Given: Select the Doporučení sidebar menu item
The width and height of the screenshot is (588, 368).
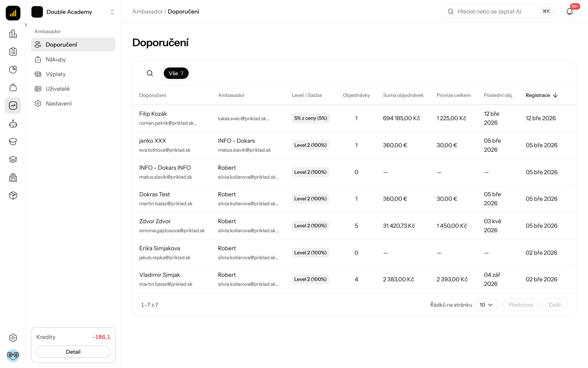Looking at the screenshot, I should (73, 45).
